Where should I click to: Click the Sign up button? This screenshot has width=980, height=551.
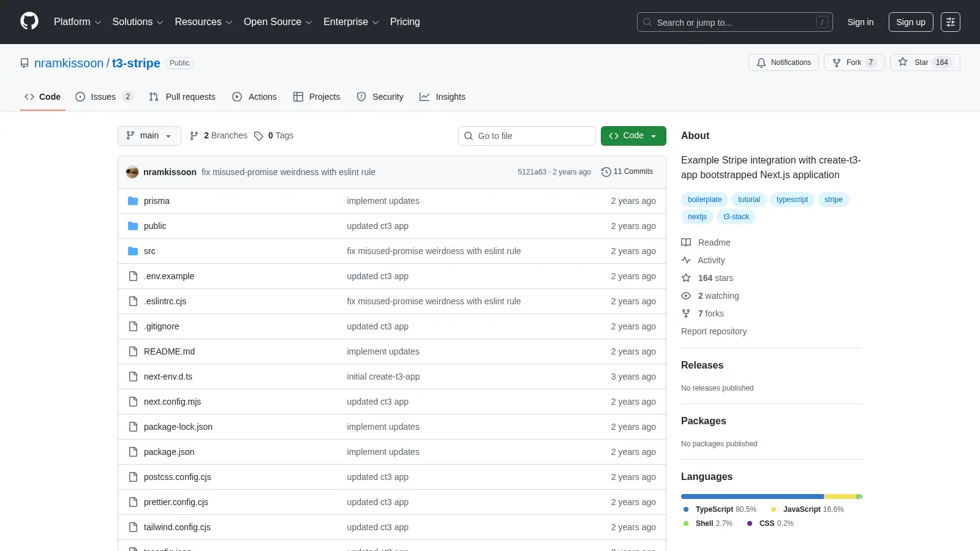(x=911, y=22)
